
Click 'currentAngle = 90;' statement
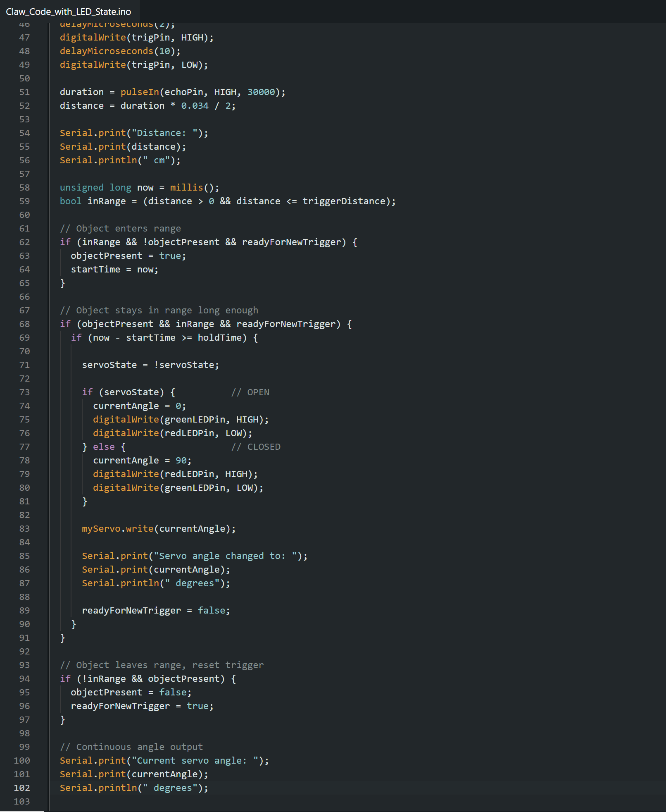click(142, 461)
